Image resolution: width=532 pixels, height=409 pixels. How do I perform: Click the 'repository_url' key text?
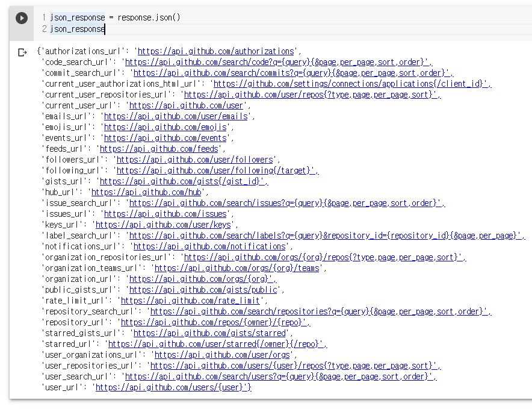[74, 323]
